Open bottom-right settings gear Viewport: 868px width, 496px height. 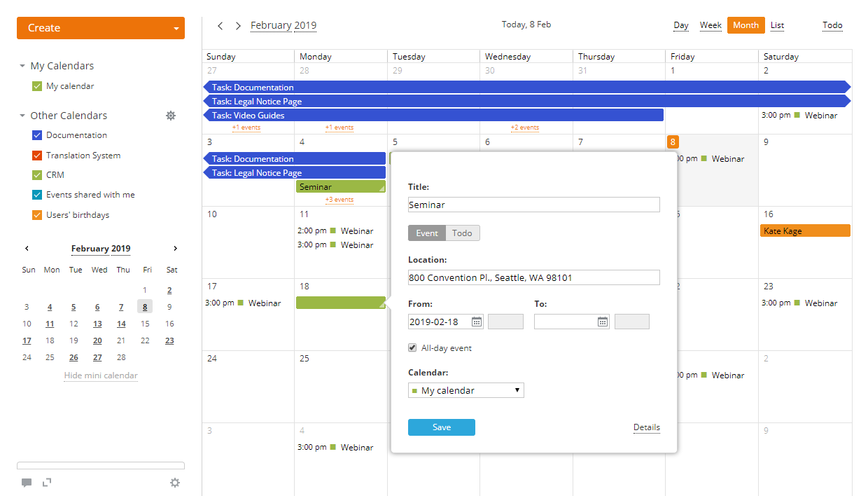(175, 483)
